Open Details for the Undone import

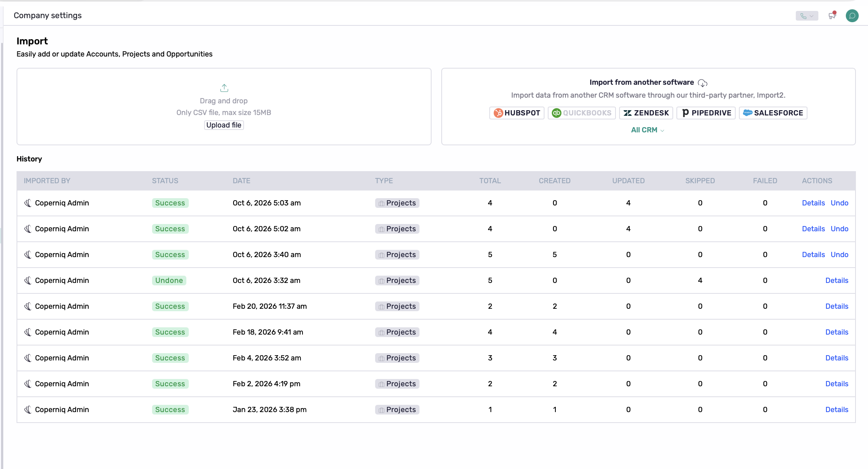click(837, 281)
